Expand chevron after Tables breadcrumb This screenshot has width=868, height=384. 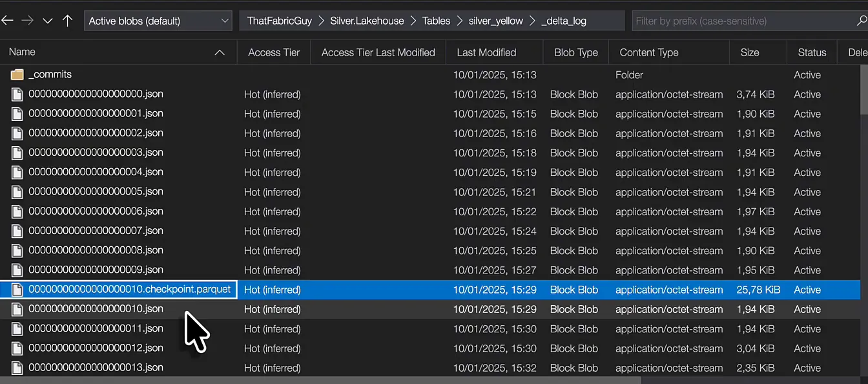click(460, 21)
